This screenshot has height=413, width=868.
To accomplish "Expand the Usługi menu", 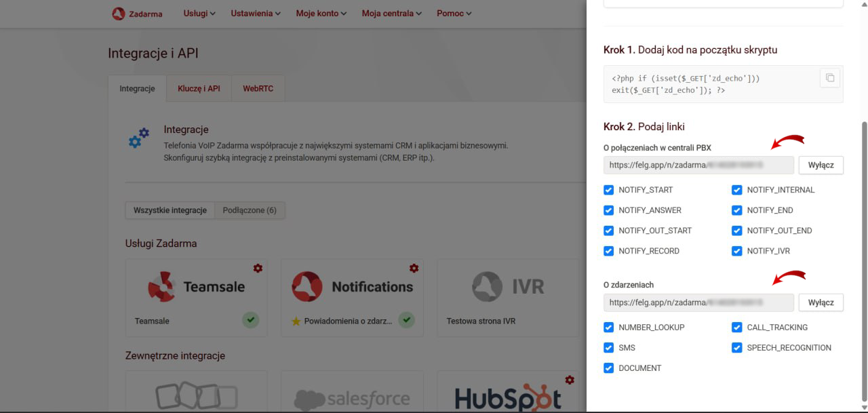I will pyautogui.click(x=199, y=14).
